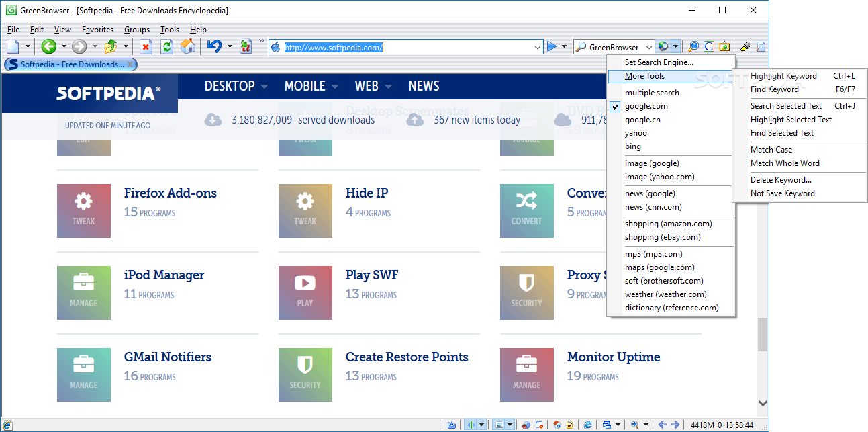Select Delete Keyword submenu item
The image size is (868, 432).
pyautogui.click(x=781, y=180)
